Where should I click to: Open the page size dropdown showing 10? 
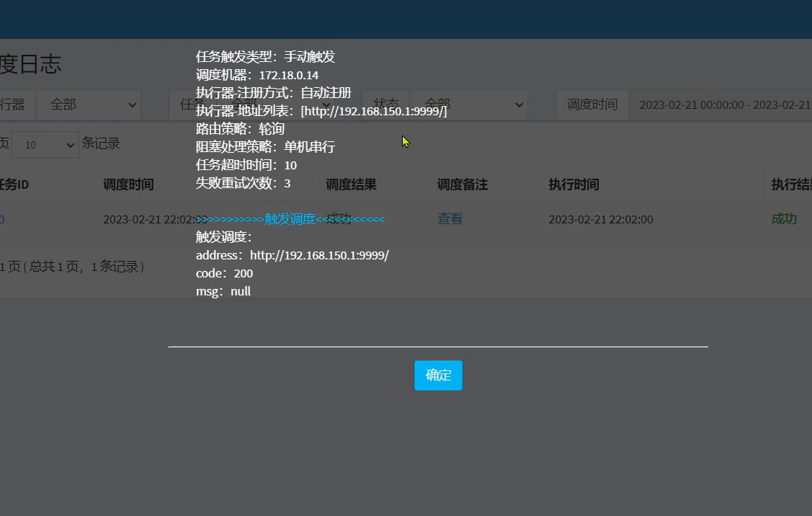(45, 145)
